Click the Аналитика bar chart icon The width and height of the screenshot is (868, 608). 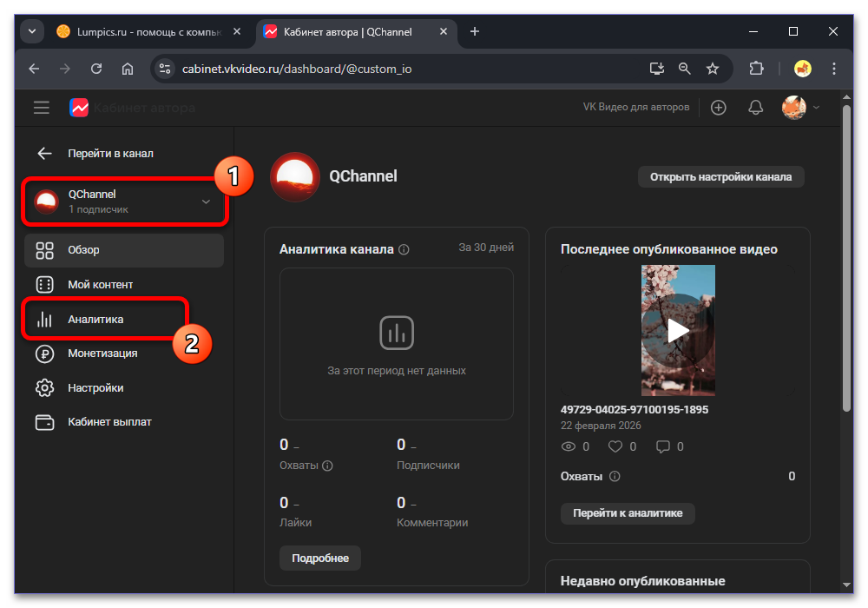coord(45,320)
